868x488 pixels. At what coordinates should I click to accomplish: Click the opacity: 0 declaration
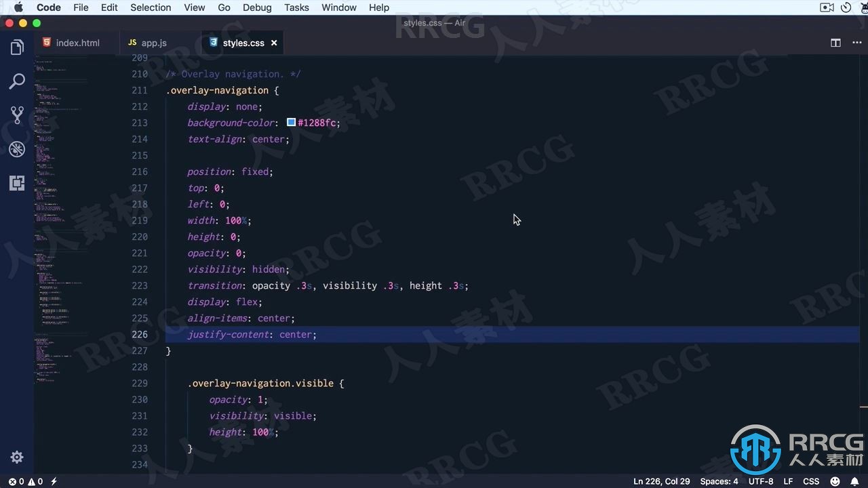coord(216,253)
